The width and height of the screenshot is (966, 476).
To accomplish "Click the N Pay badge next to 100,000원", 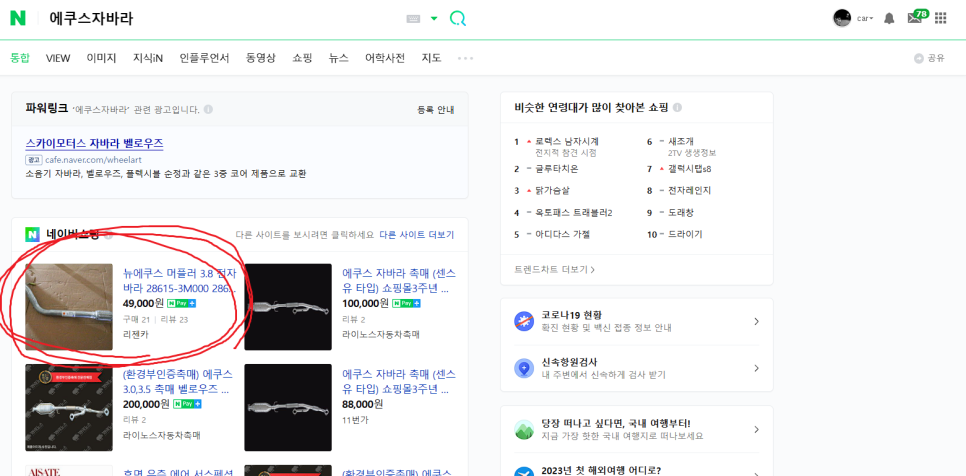I will [x=406, y=304].
